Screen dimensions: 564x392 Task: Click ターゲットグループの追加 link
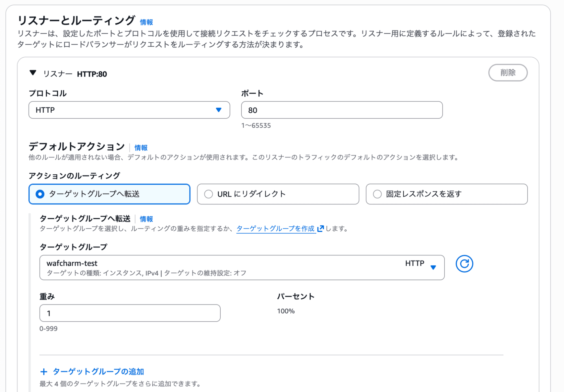[98, 372]
